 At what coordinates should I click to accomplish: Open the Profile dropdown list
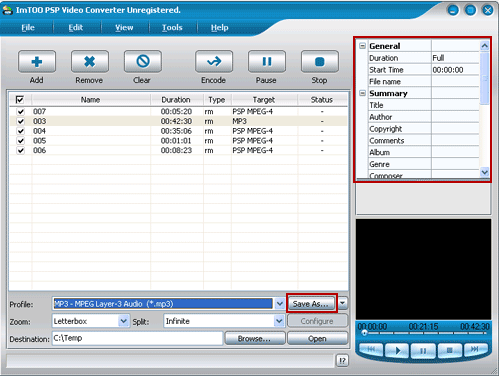[x=279, y=304]
